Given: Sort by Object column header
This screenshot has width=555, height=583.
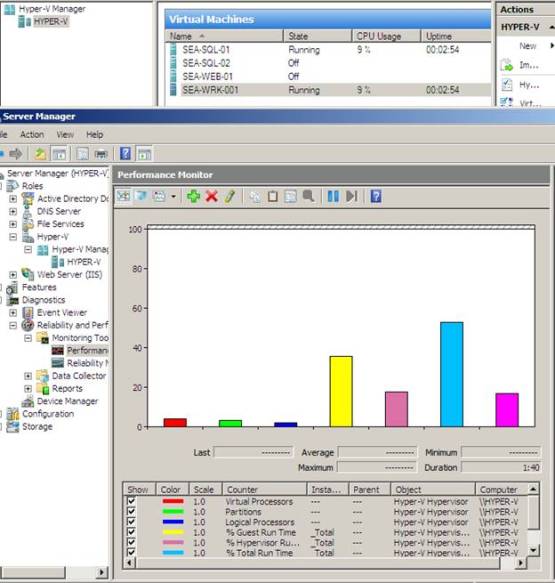Looking at the screenshot, I should pos(433,489).
